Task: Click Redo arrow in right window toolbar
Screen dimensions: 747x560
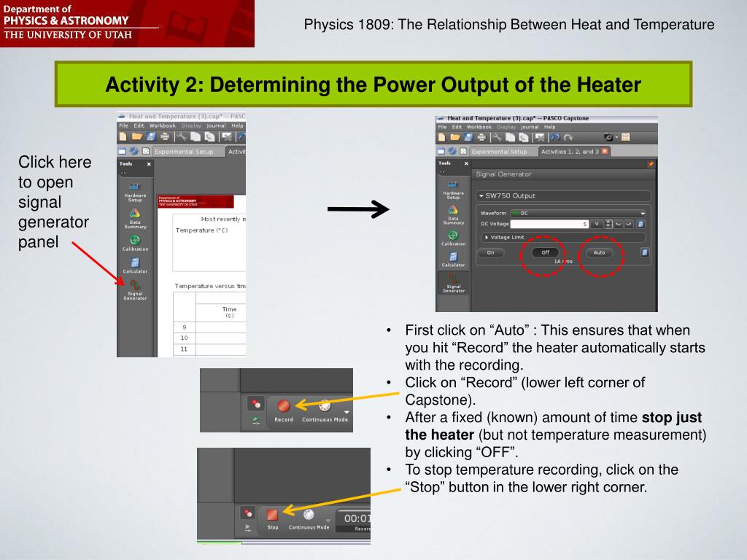Action: pyautogui.click(x=568, y=137)
